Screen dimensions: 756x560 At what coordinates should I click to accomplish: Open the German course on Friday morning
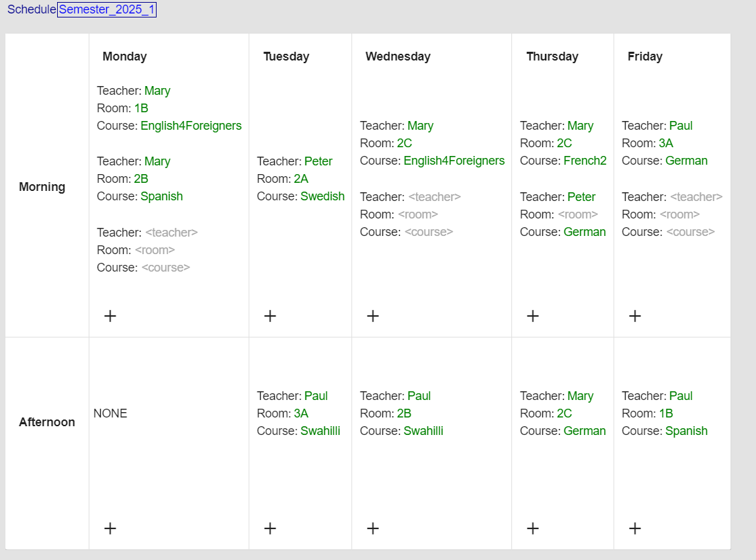pos(686,160)
